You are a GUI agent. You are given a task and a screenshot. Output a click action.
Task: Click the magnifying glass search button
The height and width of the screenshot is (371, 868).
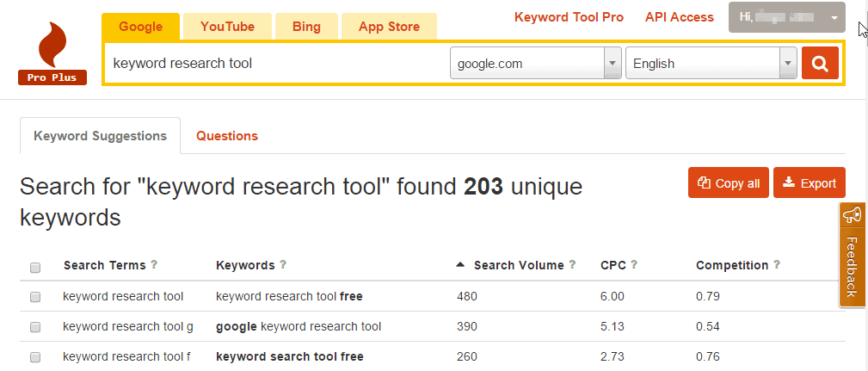tap(820, 63)
